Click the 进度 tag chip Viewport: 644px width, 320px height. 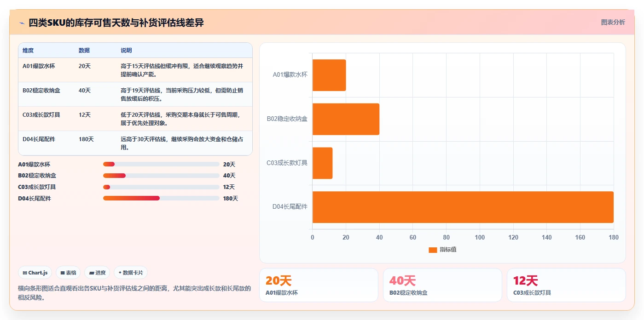(97, 273)
